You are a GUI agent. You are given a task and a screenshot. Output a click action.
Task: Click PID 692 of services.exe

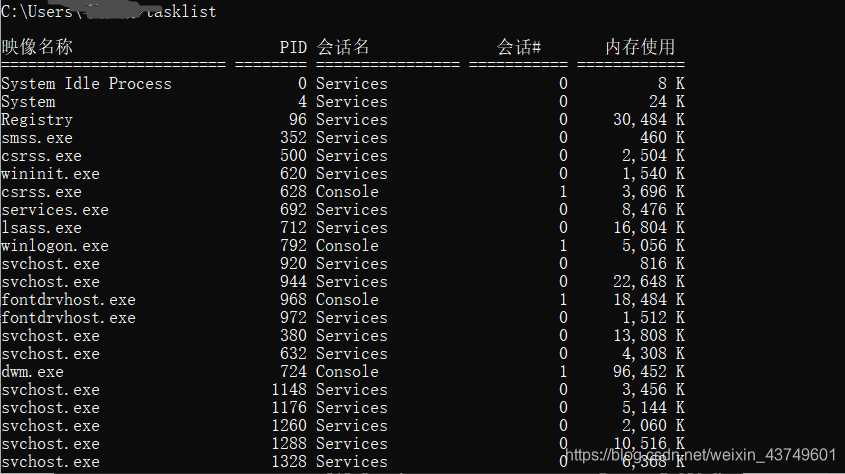293,210
